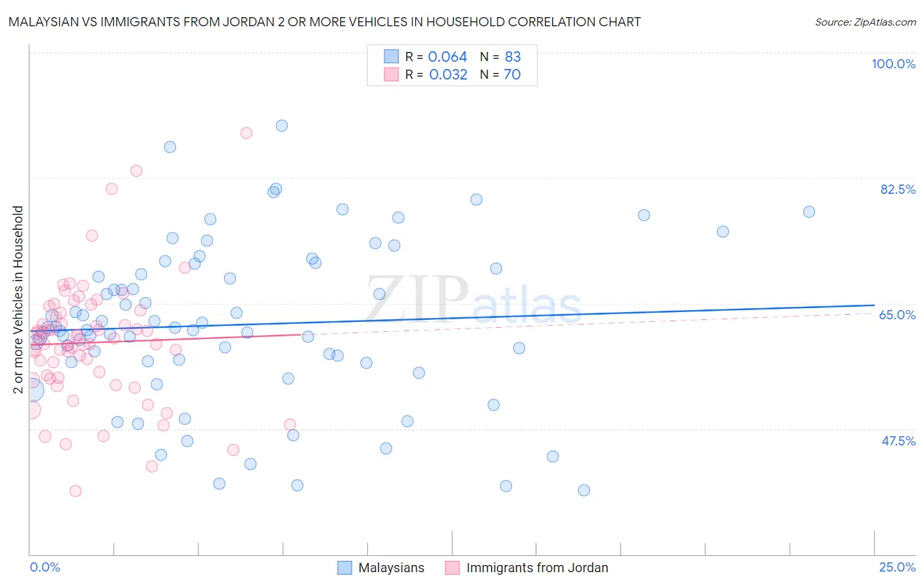Click the chart title text
924x586 pixels.
click(x=325, y=22)
